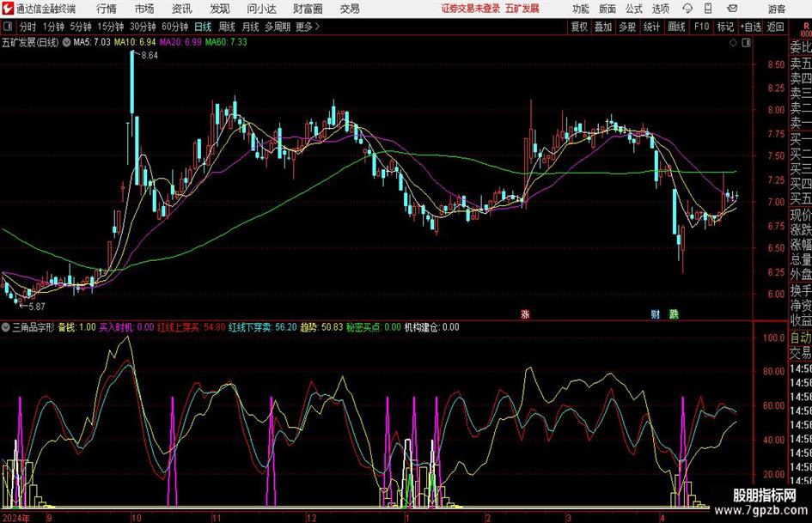The image size is (812, 523).
Task: Switch to 5分钟 period
Action: [81, 27]
